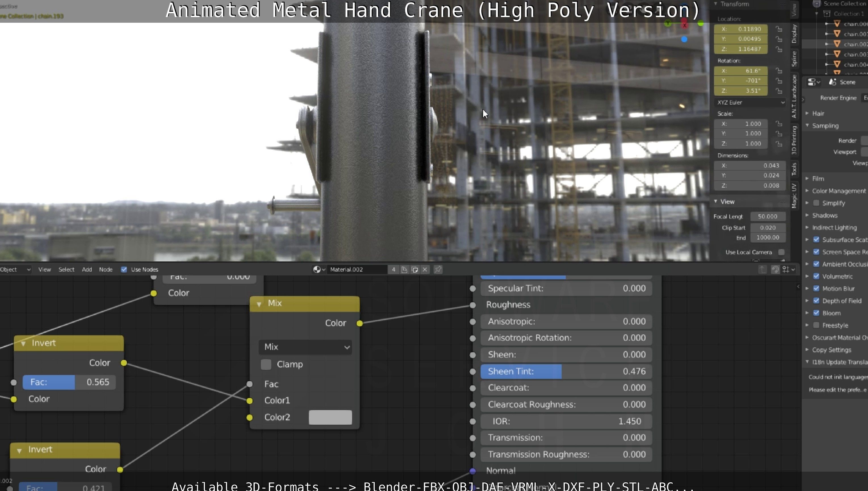Switch to the 3D Printing sidebar tab

pyautogui.click(x=794, y=140)
